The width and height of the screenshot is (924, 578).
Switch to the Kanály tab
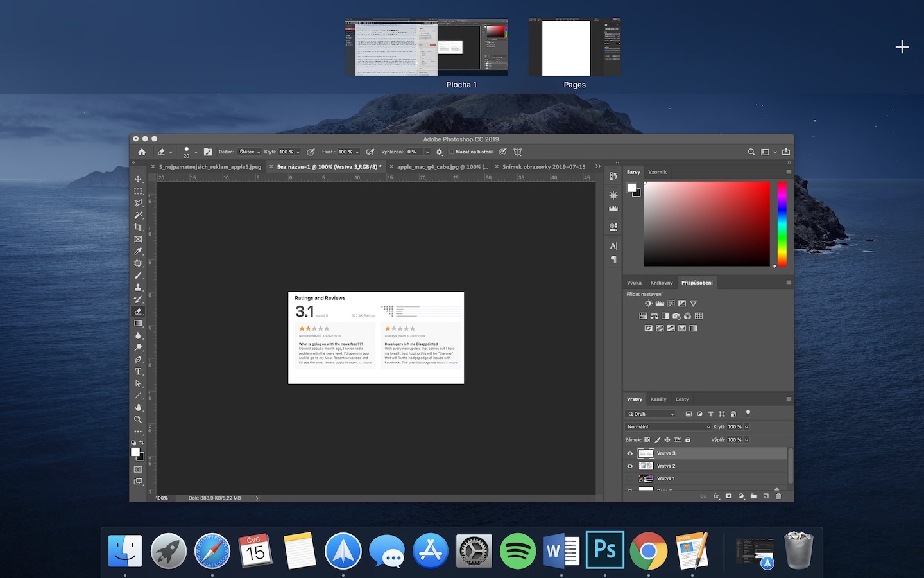pyautogui.click(x=658, y=399)
